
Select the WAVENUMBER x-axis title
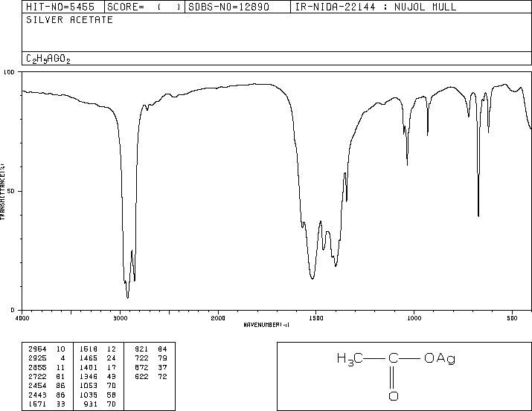pos(266,325)
